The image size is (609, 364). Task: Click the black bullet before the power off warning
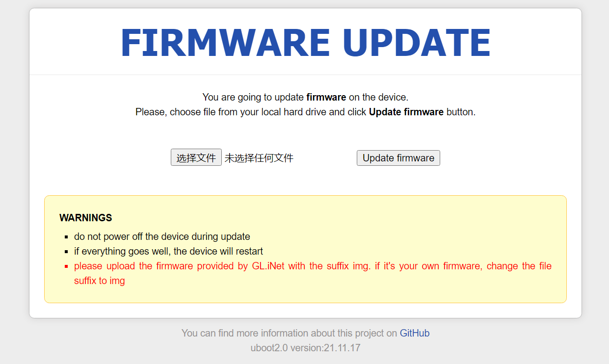coord(66,237)
